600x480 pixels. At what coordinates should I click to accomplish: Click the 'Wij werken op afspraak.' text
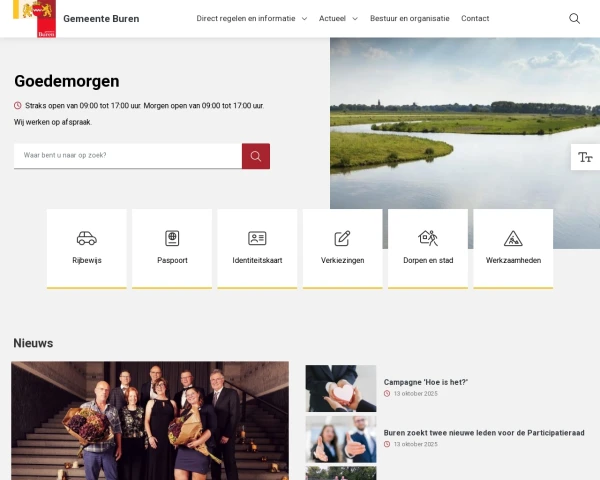(x=53, y=122)
